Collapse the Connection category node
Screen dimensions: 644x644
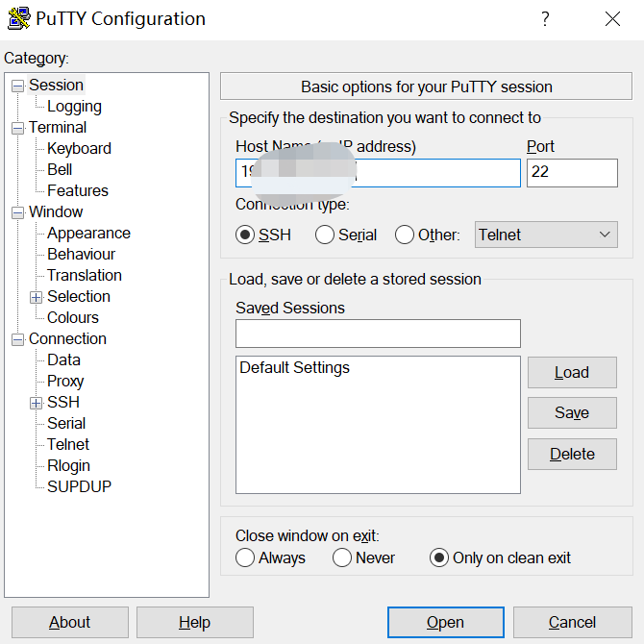(x=17, y=339)
